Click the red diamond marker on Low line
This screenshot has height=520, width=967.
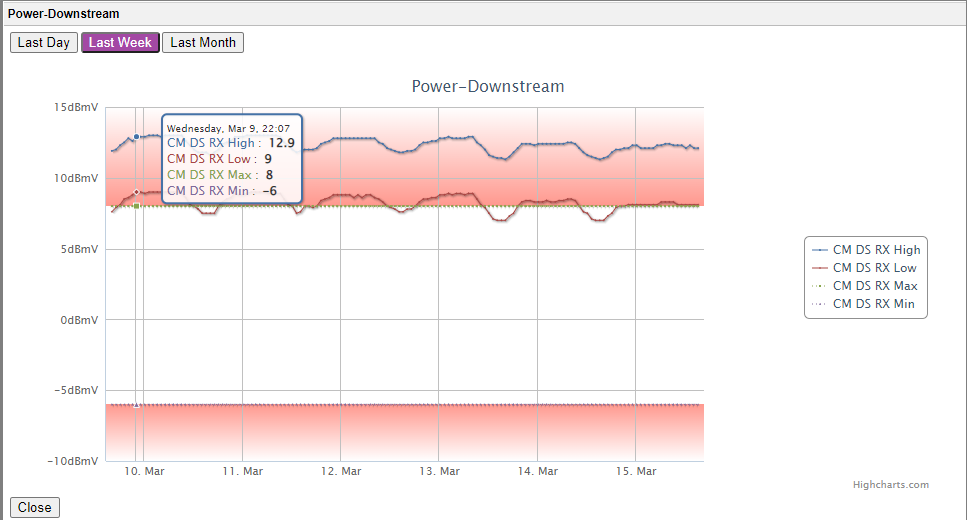[x=136, y=192]
